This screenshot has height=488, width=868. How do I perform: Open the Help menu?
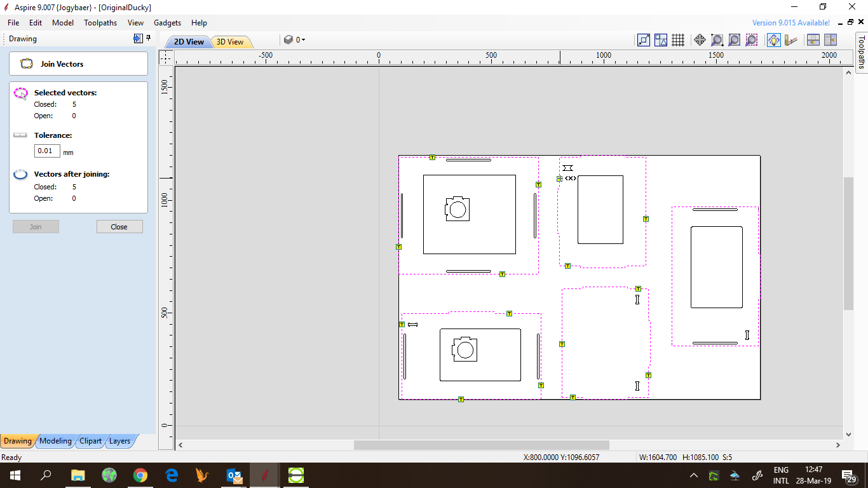(199, 23)
